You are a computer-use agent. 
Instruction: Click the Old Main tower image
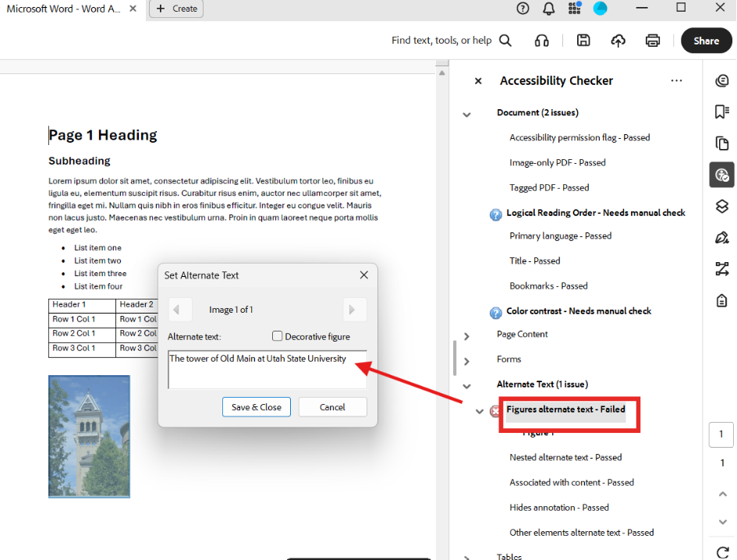pyautogui.click(x=90, y=436)
